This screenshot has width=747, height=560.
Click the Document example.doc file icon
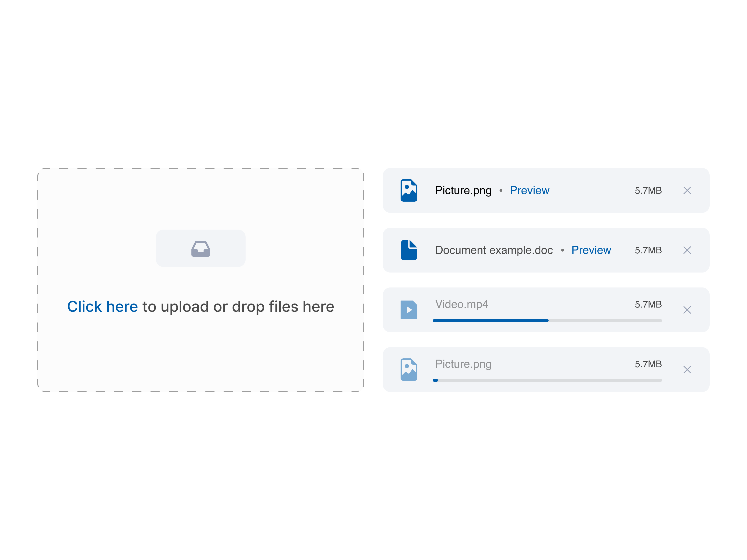pyautogui.click(x=409, y=250)
